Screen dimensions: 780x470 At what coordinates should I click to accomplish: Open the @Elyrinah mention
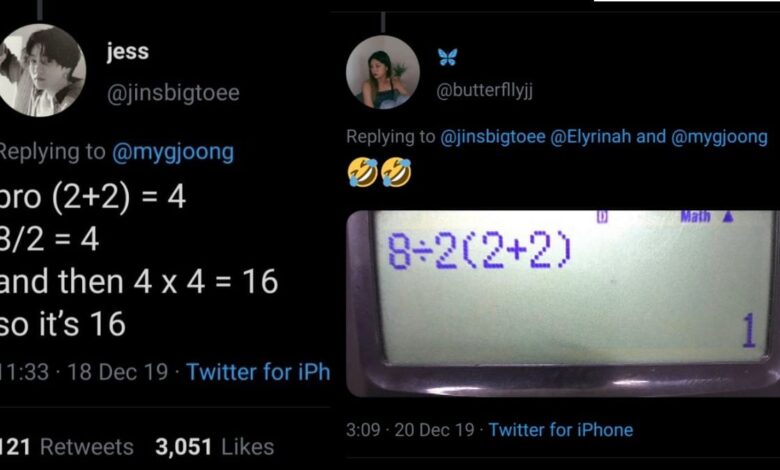(x=590, y=136)
